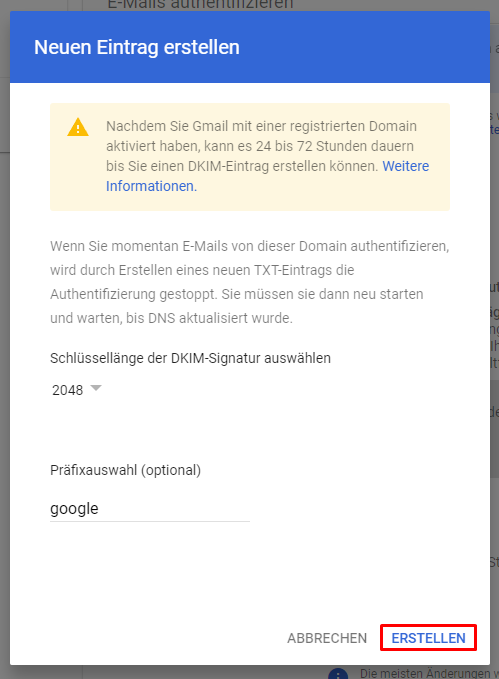Click the 'Präfixauswahl (optional)' label
The image size is (499, 679).
point(126,470)
